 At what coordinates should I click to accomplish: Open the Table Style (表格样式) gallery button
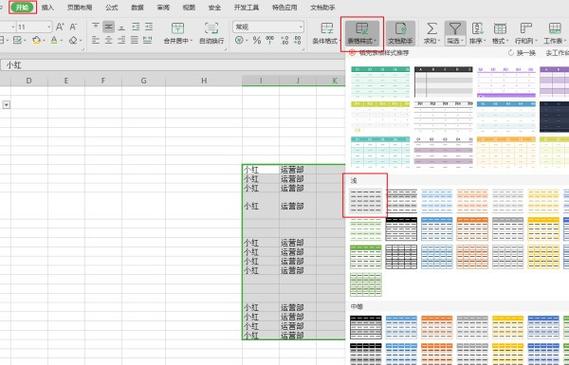click(362, 33)
